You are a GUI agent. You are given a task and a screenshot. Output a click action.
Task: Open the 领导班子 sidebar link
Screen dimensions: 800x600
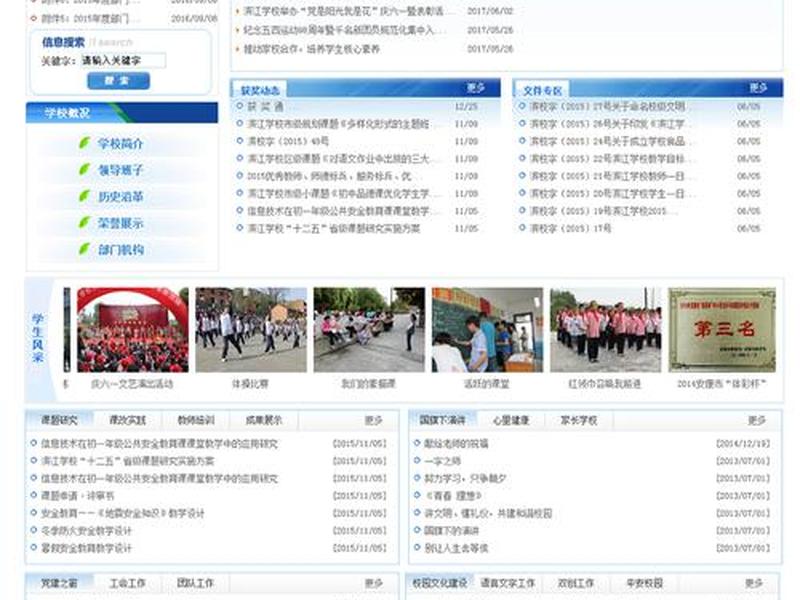(120, 170)
